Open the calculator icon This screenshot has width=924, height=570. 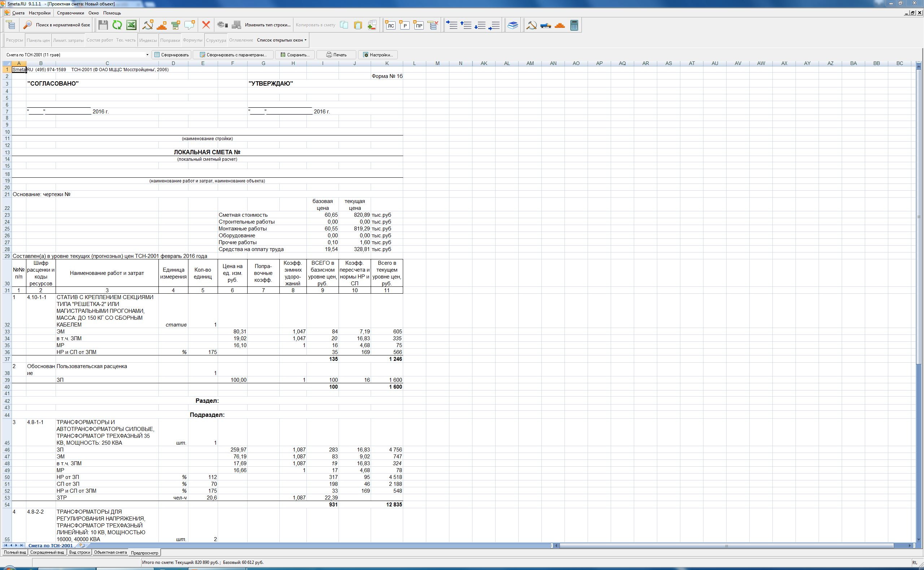pyautogui.click(x=574, y=25)
